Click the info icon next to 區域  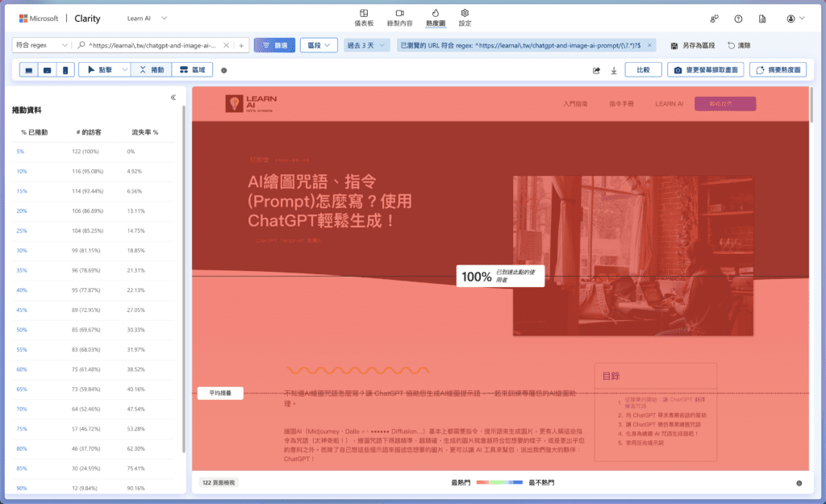coord(223,70)
